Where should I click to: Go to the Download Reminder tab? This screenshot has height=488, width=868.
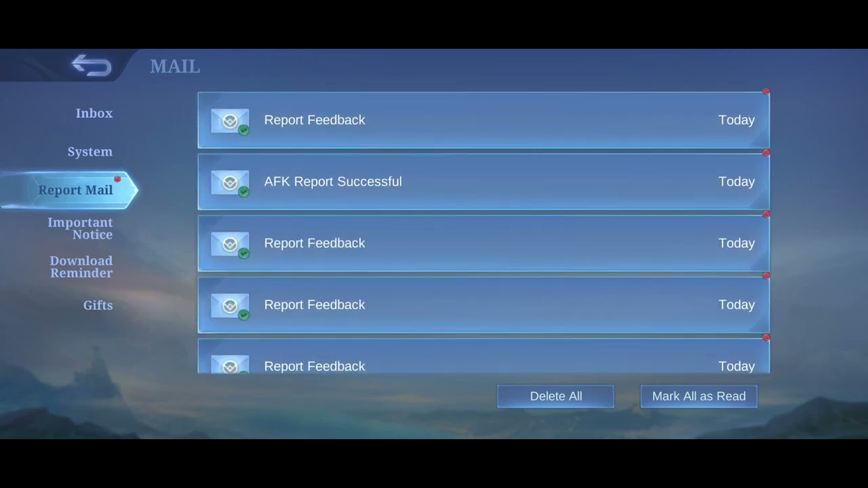click(81, 267)
